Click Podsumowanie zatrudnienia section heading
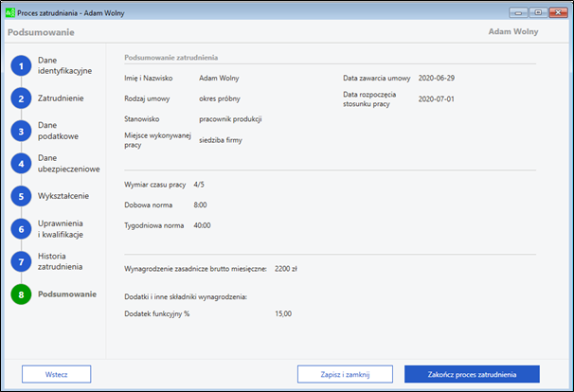The width and height of the screenshot is (574, 392). tap(170, 58)
